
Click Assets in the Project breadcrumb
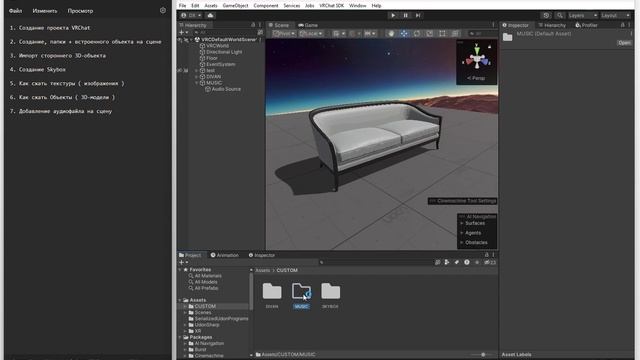pos(263,270)
